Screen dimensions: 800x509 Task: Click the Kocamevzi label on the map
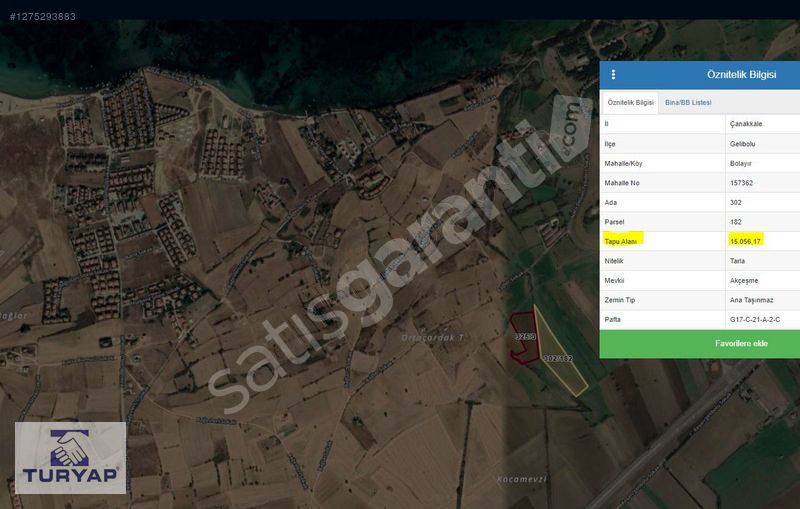pos(521,479)
